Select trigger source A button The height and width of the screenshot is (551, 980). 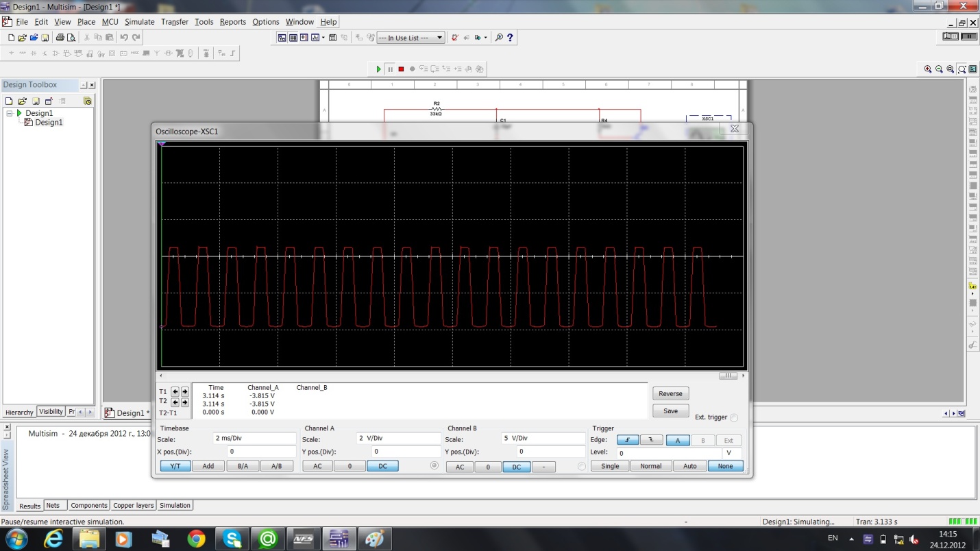(x=678, y=441)
